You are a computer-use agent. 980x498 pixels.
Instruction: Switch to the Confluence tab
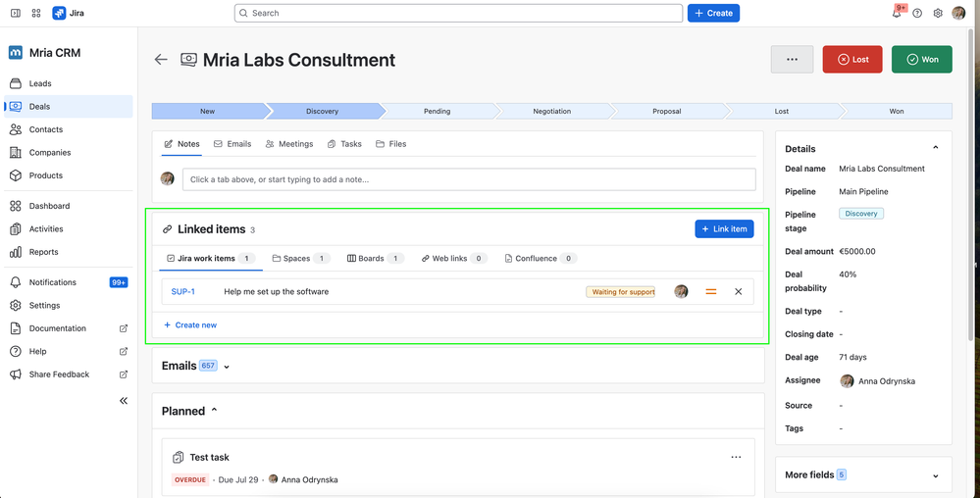(x=542, y=258)
